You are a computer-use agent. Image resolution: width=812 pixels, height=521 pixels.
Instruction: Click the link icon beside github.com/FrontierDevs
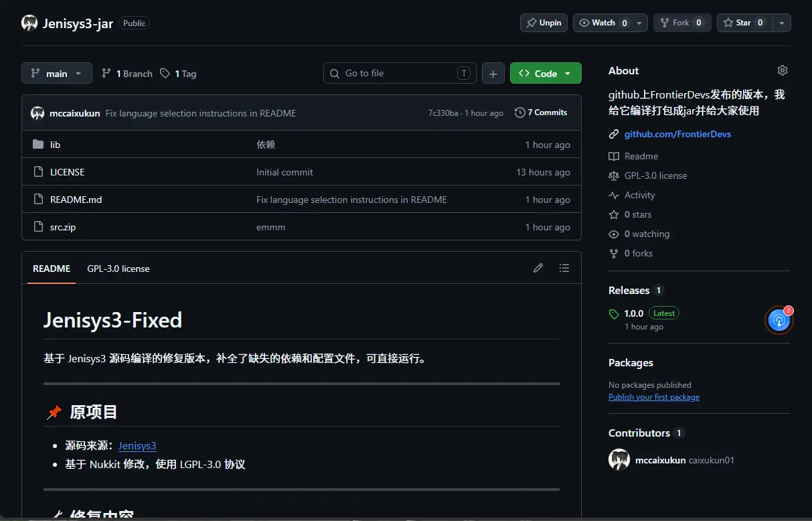[x=614, y=134]
